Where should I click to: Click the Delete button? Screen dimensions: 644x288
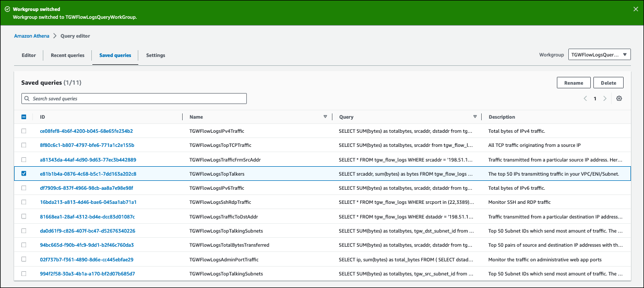[609, 83]
